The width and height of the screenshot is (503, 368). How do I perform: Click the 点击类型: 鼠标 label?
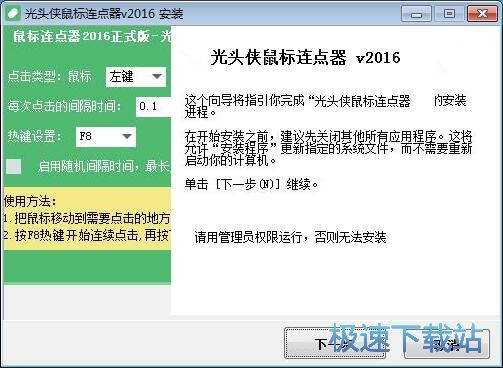tap(50, 76)
